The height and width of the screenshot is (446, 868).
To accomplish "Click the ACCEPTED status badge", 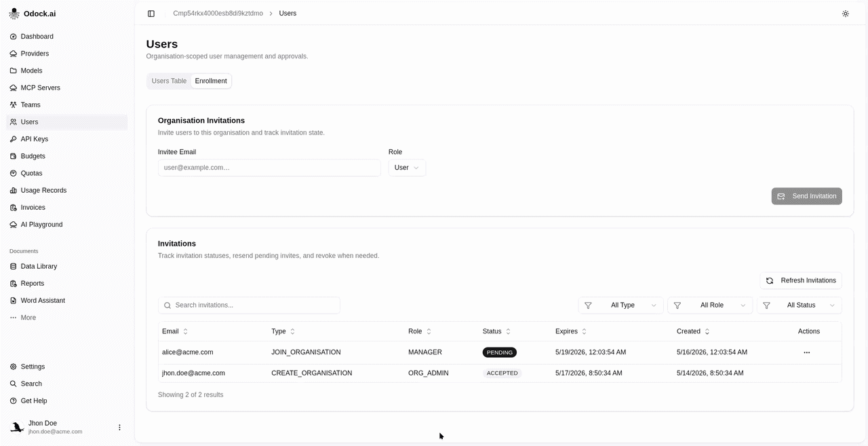I will coord(502,373).
